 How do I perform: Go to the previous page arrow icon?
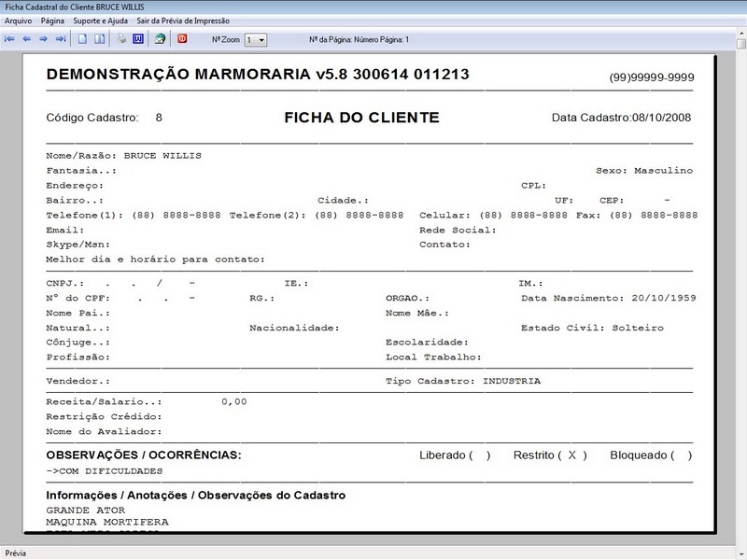[x=29, y=38]
